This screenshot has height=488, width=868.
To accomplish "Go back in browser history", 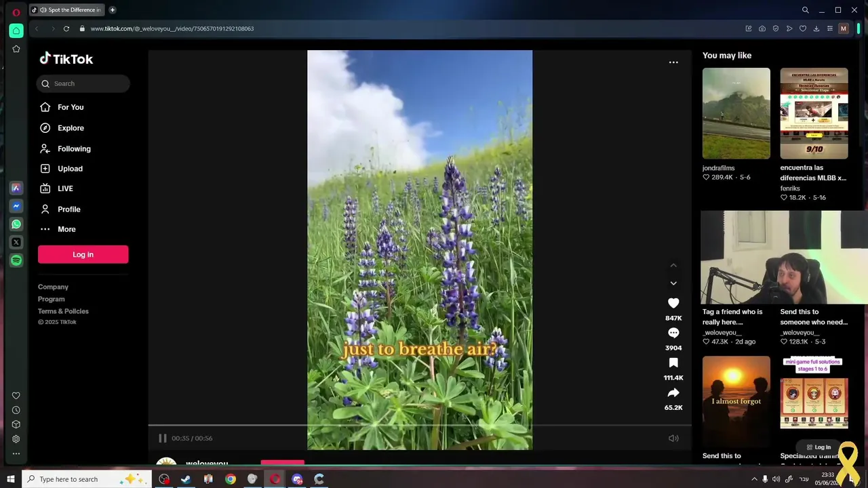I will point(37,28).
